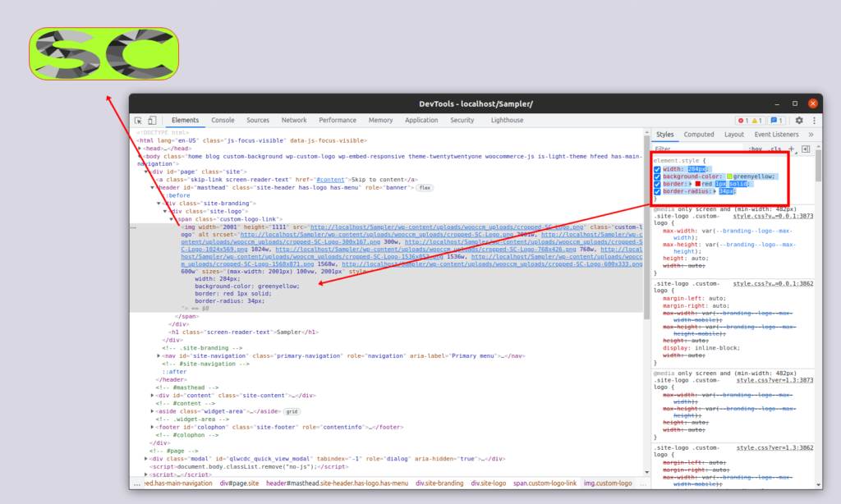841x504 pixels.
Task: Switch to the Event Listeners pane tab
Action: (777, 135)
